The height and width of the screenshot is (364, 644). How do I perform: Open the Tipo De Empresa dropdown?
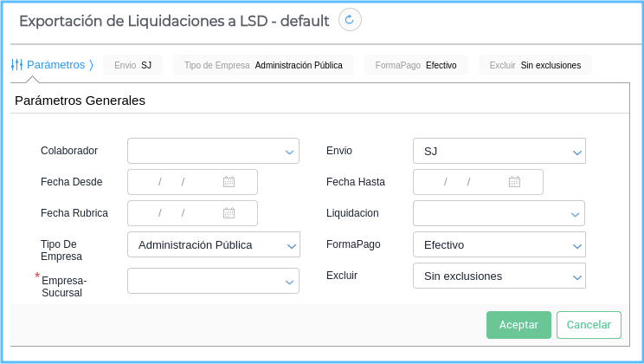point(213,244)
